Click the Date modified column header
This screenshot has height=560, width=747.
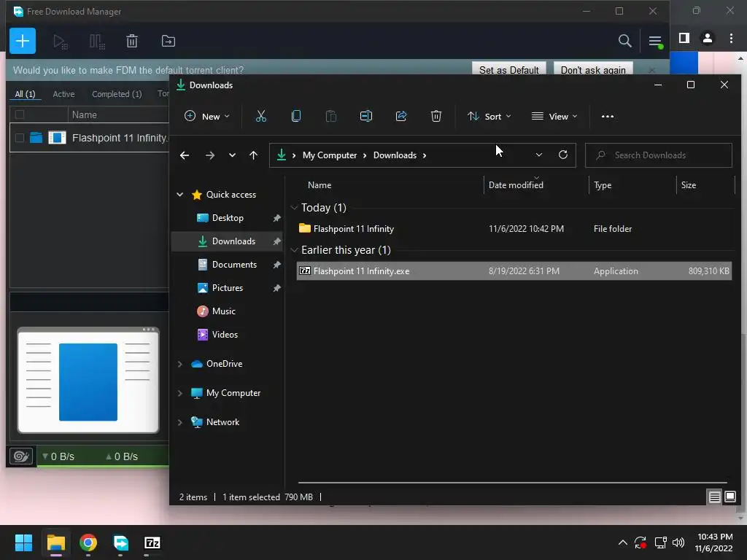click(x=536, y=185)
